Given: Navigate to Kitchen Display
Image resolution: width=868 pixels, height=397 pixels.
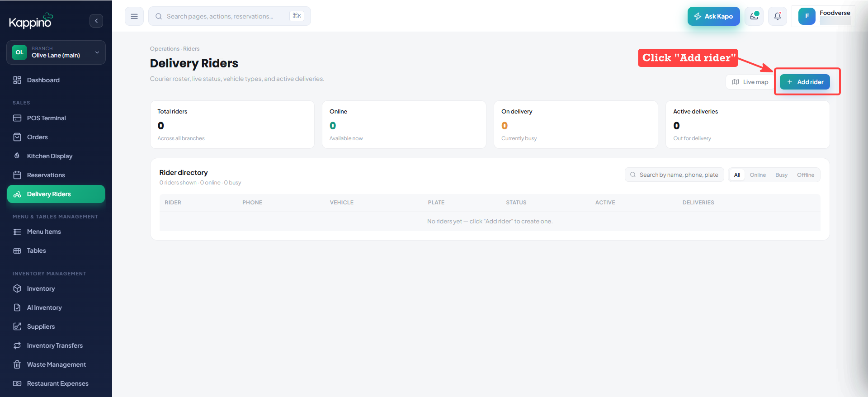Looking at the screenshot, I should [56, 156].
